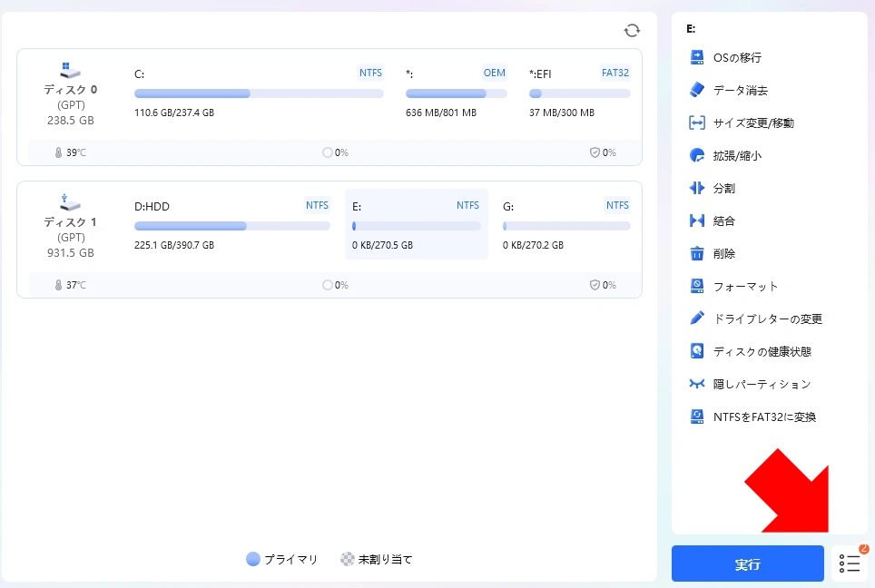The width and height of the screenshot is (875, 588).
Task: Click ディスク 0 circular 0% indicator
Action: [328, 152]
